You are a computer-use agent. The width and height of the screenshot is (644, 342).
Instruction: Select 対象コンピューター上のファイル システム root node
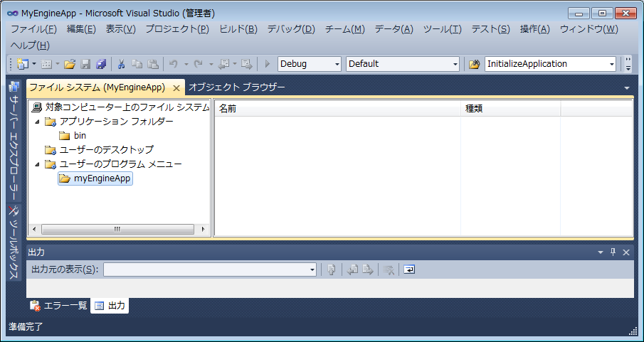(121, 107)
